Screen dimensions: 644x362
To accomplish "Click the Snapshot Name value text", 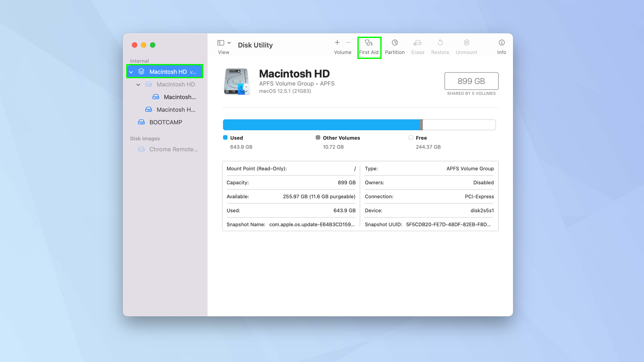I will (312, 224).
